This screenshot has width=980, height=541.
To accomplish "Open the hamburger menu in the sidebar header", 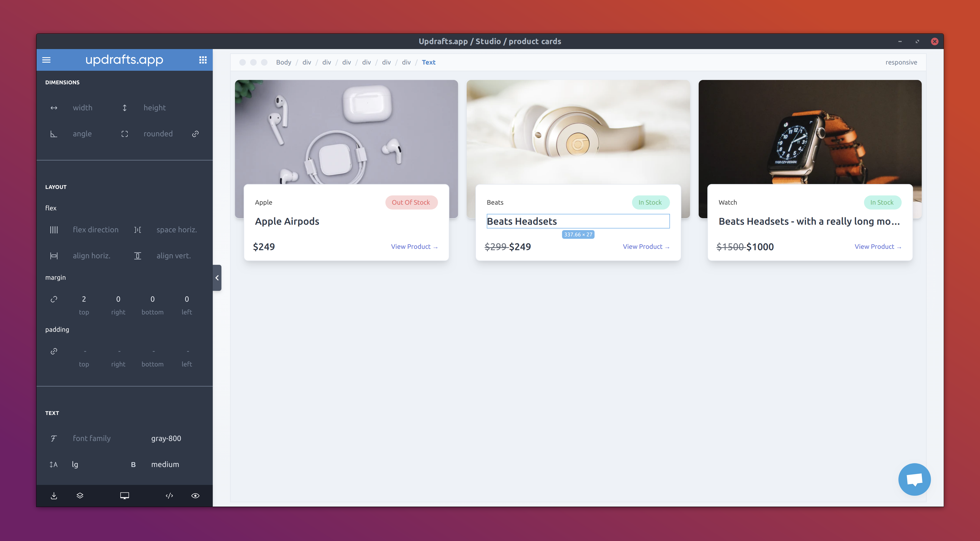I will 46,60.
